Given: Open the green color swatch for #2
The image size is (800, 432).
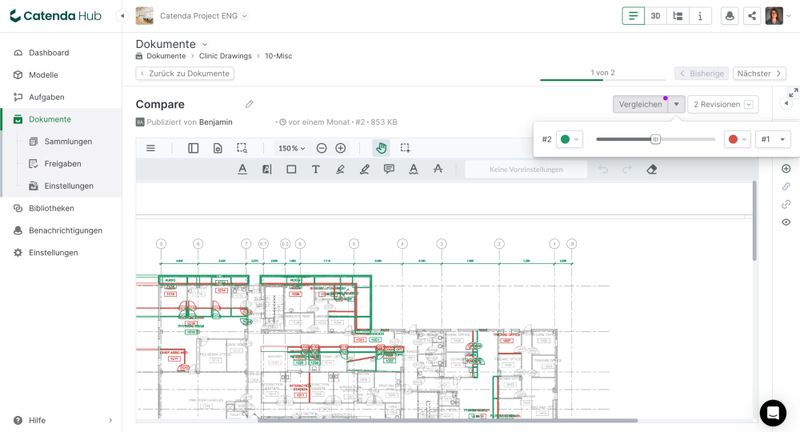Looking at the screenshot, I should 570,139.
